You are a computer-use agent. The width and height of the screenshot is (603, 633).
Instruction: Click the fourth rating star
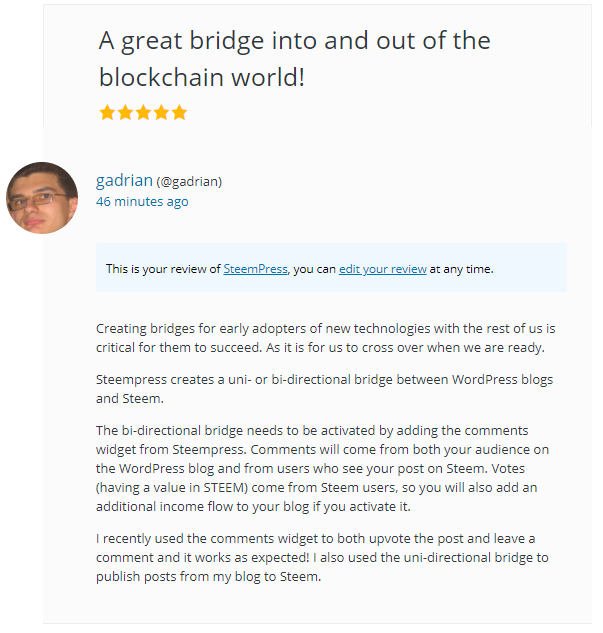tap(161, 113)
